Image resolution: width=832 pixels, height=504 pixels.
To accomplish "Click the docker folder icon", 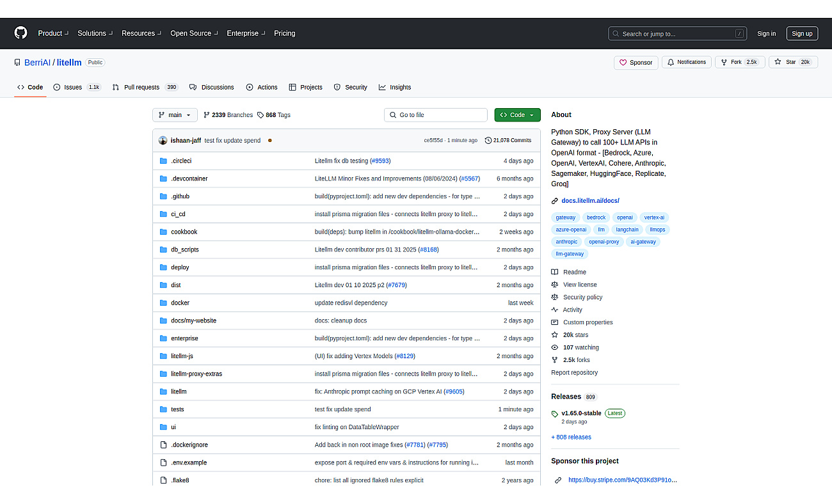I will click(x=163, y=303).
